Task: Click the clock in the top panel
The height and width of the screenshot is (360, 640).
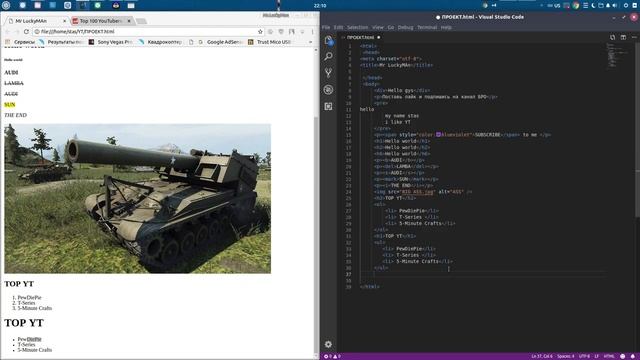Action: point(320,5)
